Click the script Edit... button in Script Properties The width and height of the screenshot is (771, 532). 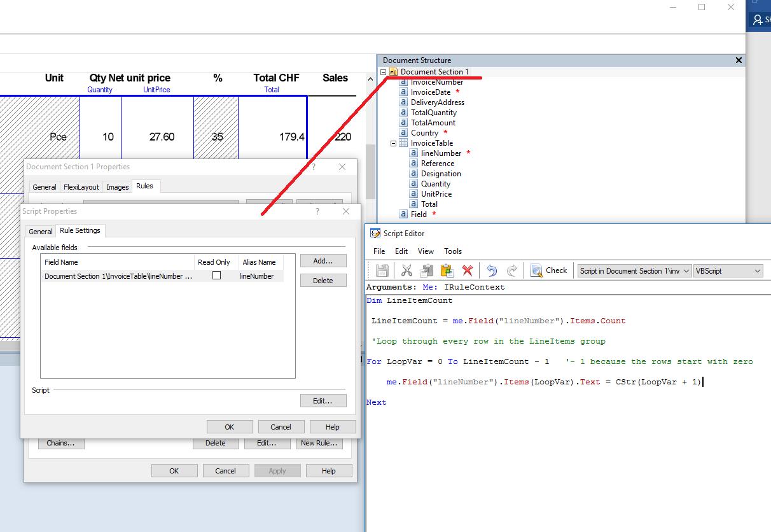[x=323, y=401]
